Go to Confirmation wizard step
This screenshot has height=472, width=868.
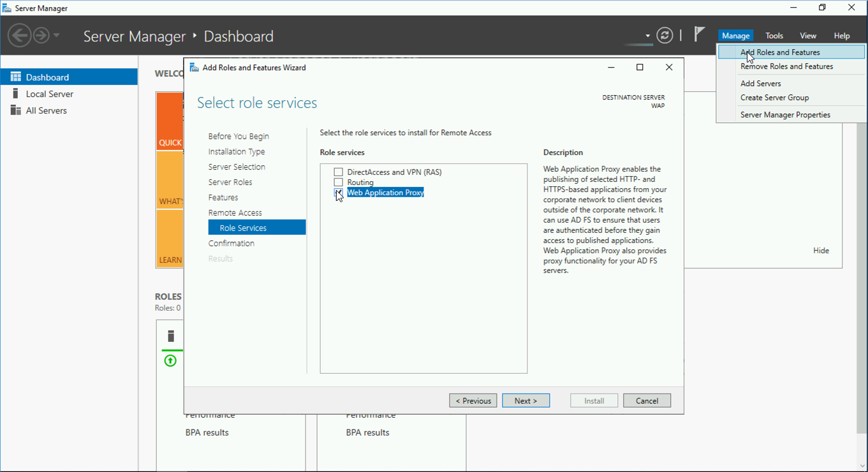[x=232, y=244]
